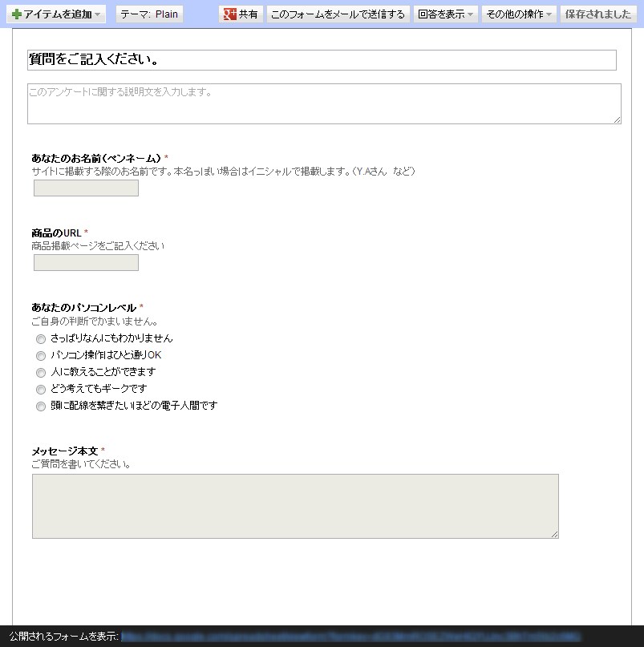Click the message text area resize grip
The height and width of the screenshot is (647, 644).
(554, 534)
